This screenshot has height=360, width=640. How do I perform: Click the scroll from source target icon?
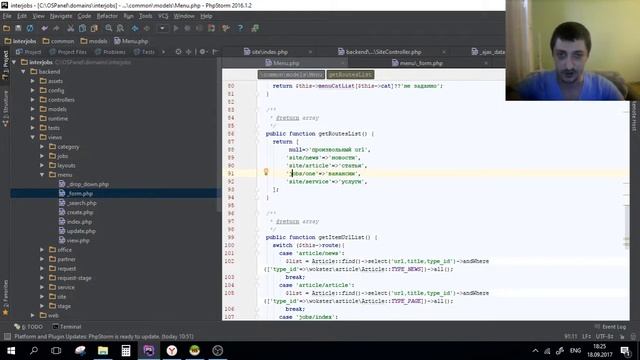(178, 52)
